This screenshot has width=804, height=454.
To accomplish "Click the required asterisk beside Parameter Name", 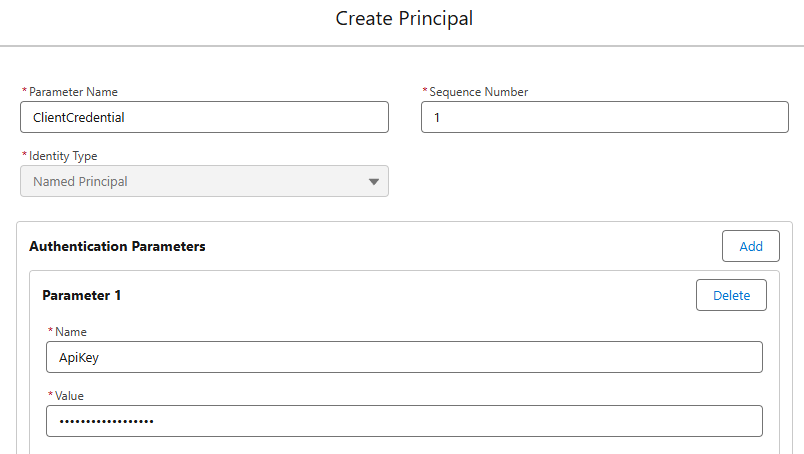I will [24, 92].
